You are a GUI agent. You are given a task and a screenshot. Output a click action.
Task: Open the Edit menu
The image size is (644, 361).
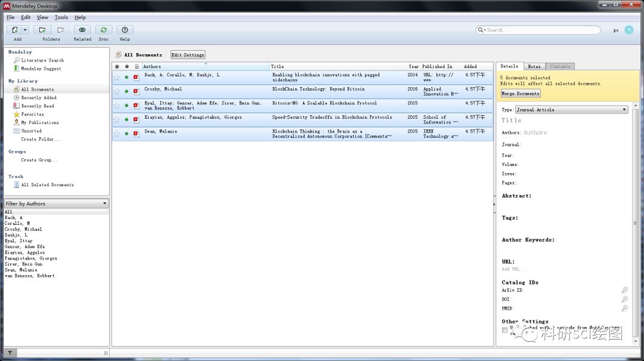[26, 17]
